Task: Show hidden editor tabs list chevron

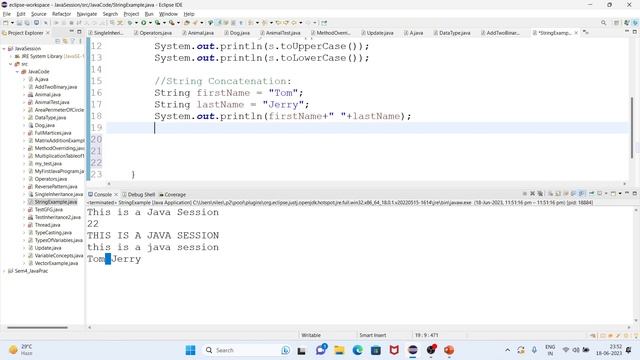Action: [586, 32]
